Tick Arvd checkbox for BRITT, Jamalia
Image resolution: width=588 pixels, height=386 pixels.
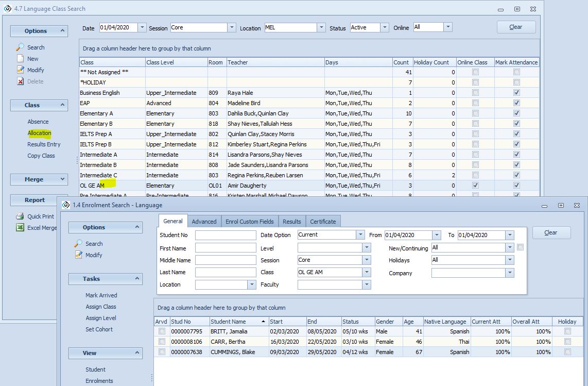162,331
